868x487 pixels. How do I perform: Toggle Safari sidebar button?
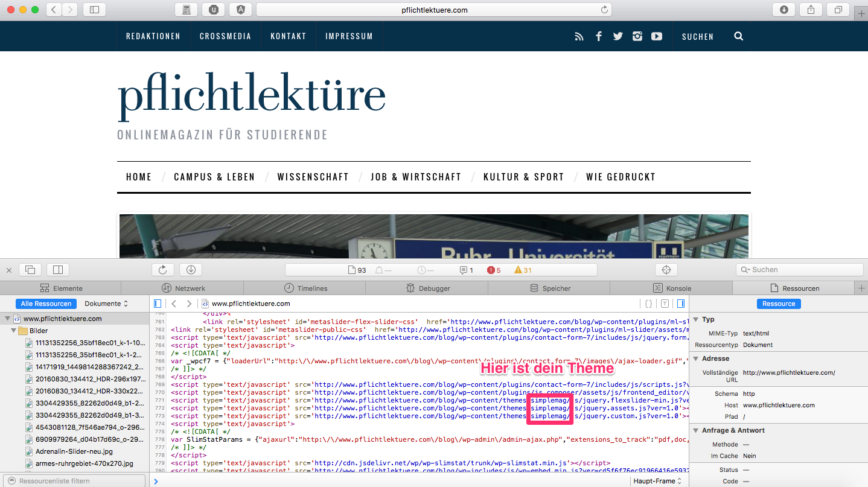(x=94, y=10)
